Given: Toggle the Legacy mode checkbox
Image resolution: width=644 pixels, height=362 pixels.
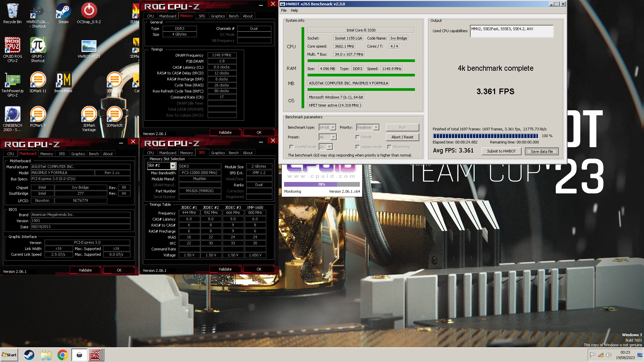Looking at the screenshot, I should [358, 147].
